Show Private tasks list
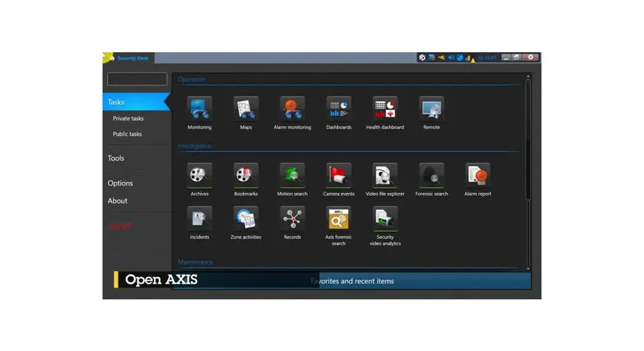The width and height of the screenshot is (644, 351). 128,119
